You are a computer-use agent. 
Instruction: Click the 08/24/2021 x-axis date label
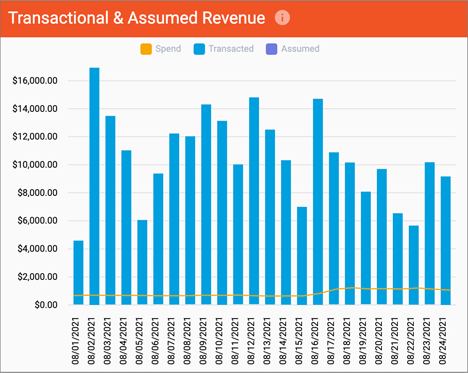tap(443, 341)
